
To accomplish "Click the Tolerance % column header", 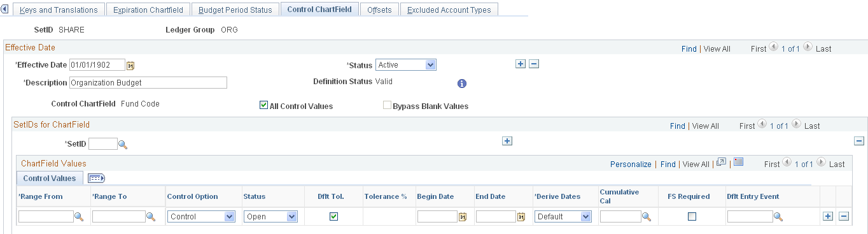I will pos(386,196).
